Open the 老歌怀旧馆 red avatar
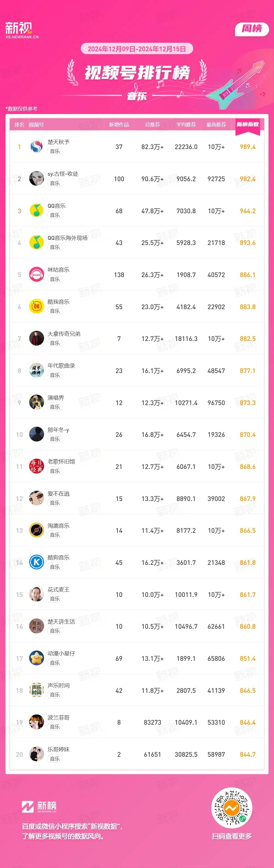Image resolution: width=274 pixels, height=868 pixels. (36, 466)
